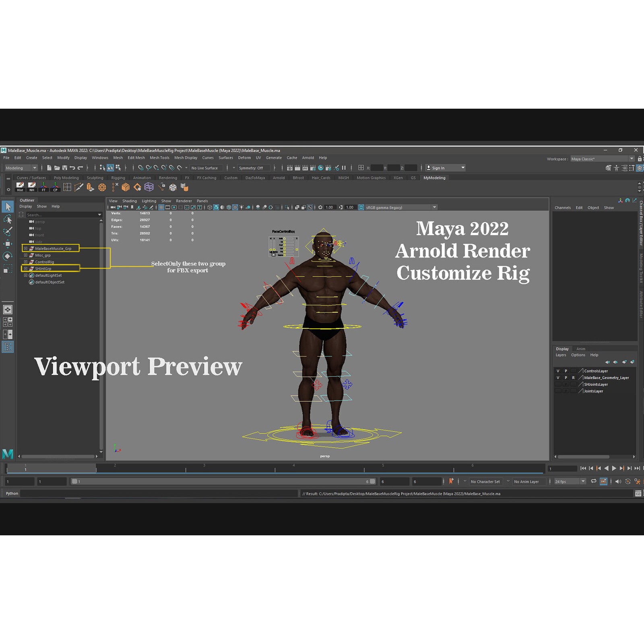
Task: Open the Modeling menu set dropdown
Action: [21, 168]
